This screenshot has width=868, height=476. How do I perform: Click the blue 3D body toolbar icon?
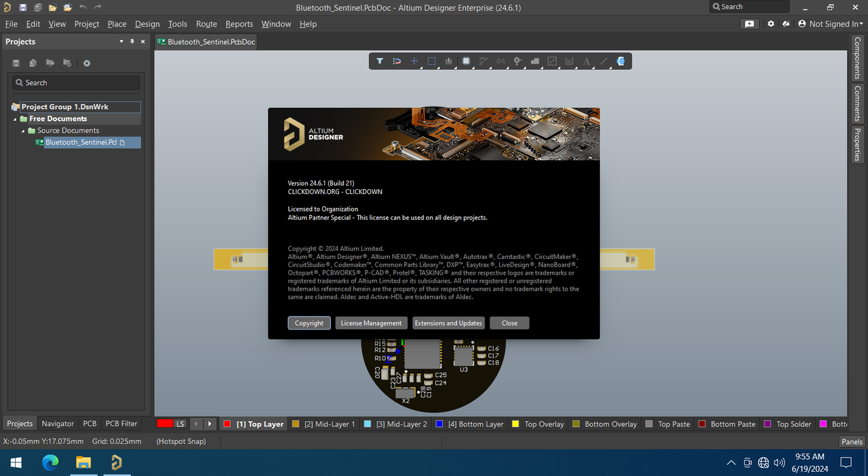pos(621,61)
